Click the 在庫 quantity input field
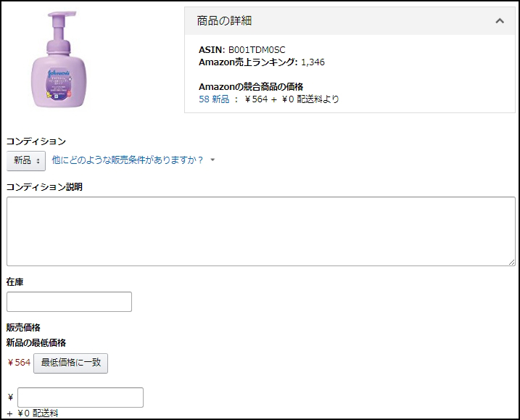The height and width of the screenshot is (420, 520). point(70,302)
